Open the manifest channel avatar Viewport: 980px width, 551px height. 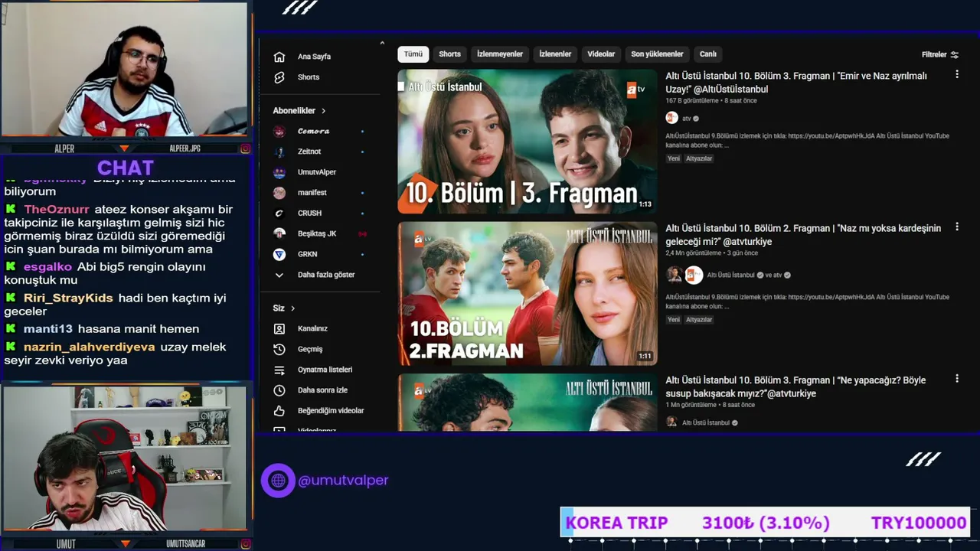[x=279, y=193]
